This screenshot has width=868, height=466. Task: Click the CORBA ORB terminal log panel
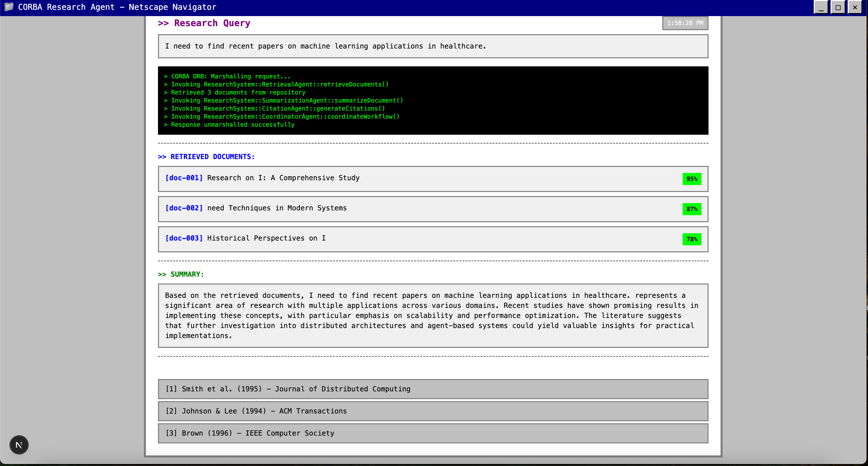click(x=433, y=101)
